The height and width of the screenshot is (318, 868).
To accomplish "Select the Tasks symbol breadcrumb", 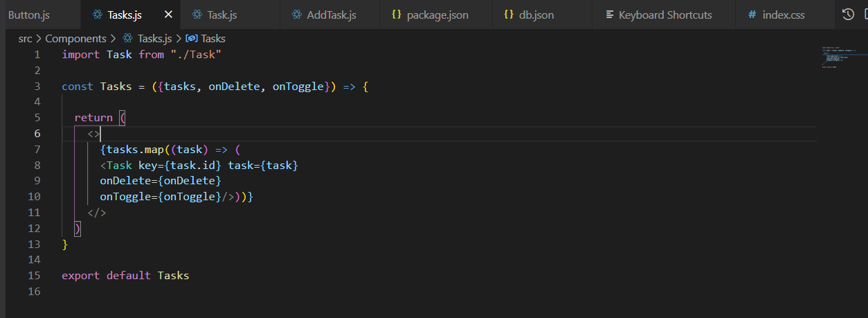I will coord(213,39).
